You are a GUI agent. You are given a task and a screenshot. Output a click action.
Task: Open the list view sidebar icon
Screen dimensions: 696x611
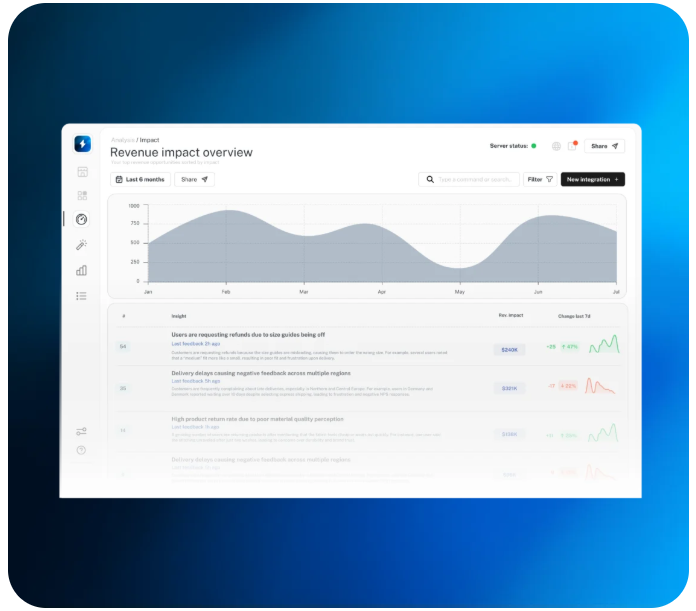(82, 296)
